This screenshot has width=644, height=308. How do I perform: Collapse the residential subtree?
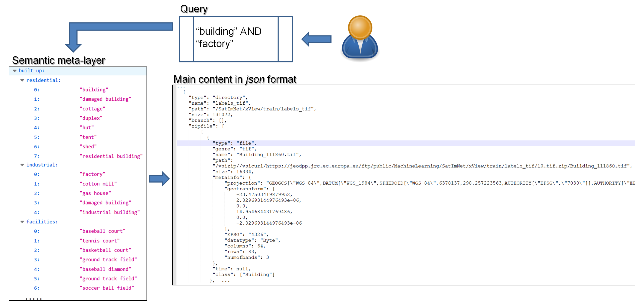pos(22,80)
